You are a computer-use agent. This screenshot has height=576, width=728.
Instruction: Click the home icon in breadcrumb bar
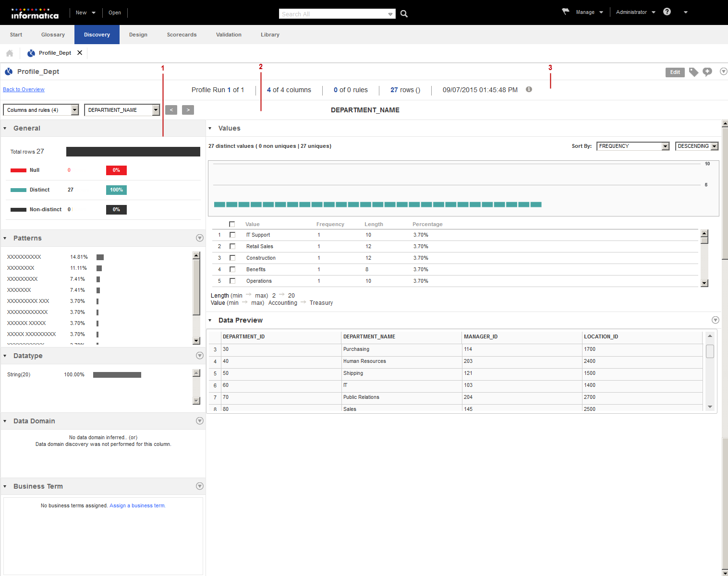pyautogui.click(x=10, y=53)
